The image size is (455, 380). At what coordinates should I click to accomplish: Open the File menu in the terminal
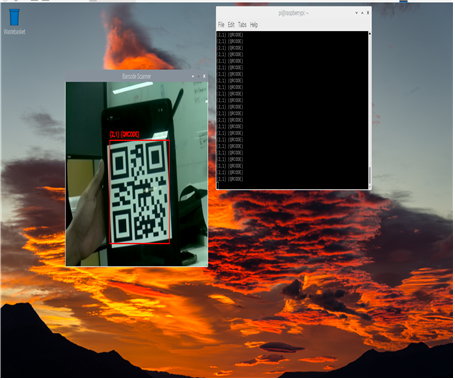(221, 25)
